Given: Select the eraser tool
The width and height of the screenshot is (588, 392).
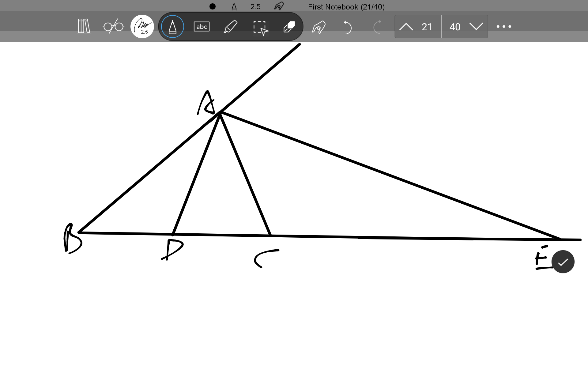Looking at the screenshot, I should pos(289,27).
